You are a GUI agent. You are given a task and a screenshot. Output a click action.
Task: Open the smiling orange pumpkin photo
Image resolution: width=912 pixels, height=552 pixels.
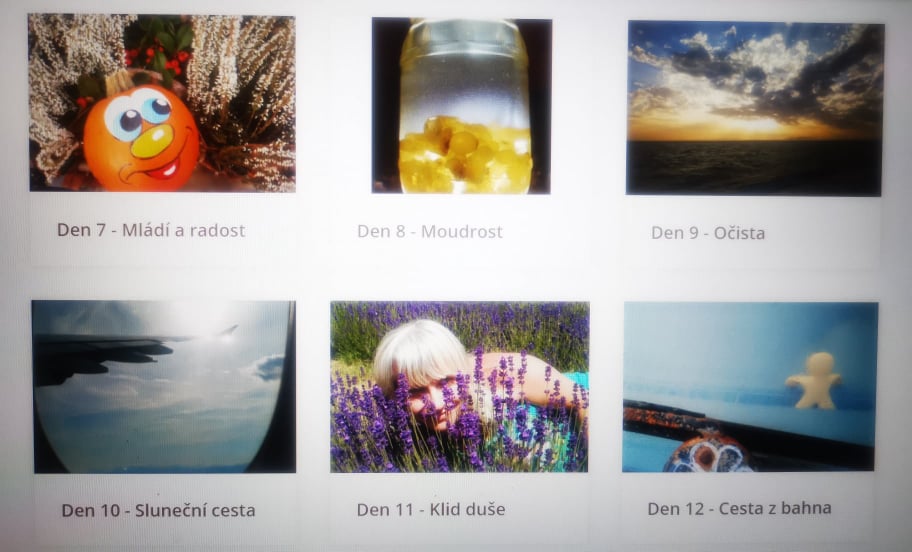162,103
